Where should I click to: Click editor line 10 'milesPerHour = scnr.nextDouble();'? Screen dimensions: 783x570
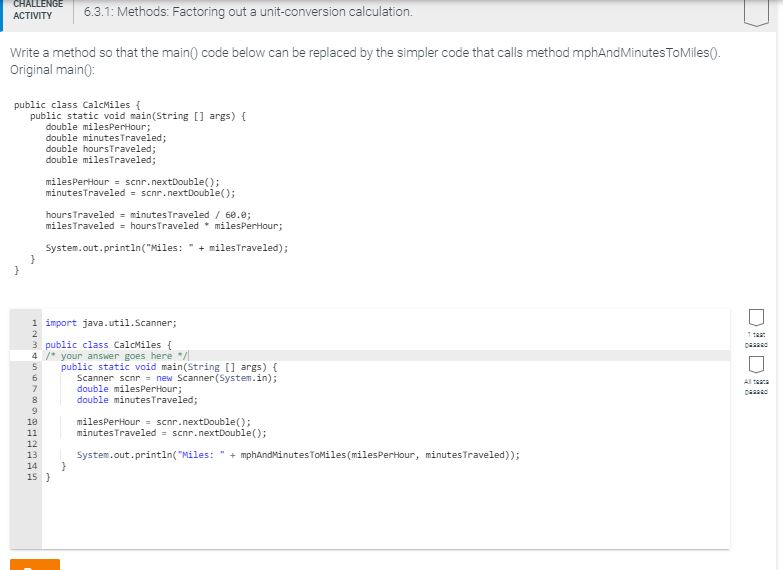(x=164, y=422)
